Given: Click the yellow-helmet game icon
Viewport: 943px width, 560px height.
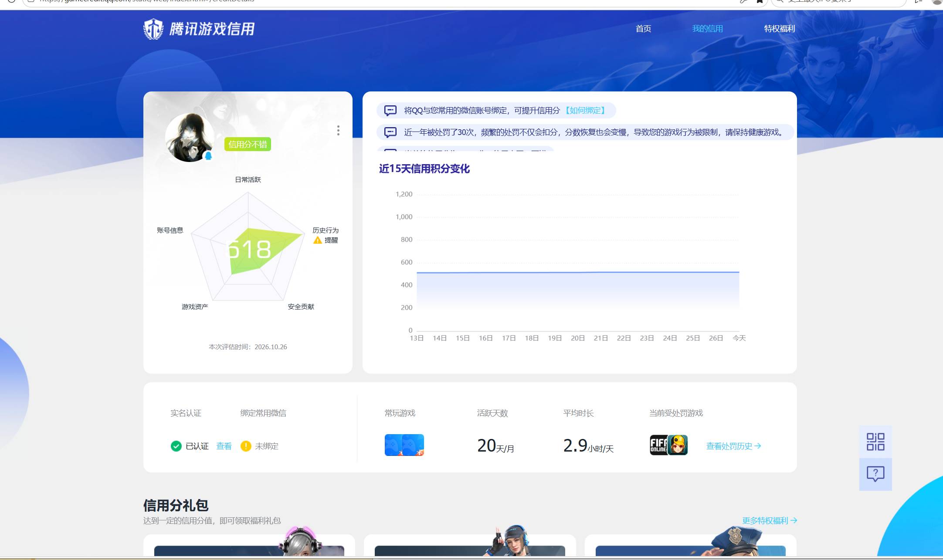Looking at the screenshot, I should click(678, 445).
